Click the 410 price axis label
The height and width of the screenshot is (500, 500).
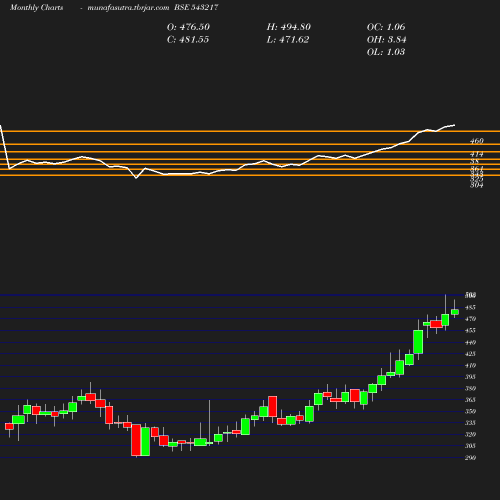point(470,365)
